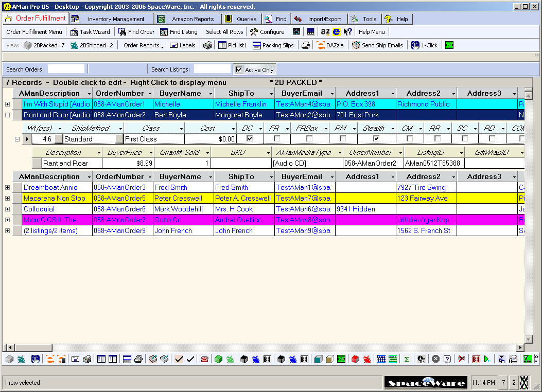The height and width of the screenshot is (392, 542).
Task: Open the Picklist1 report
Action: (x=233, y=45)
